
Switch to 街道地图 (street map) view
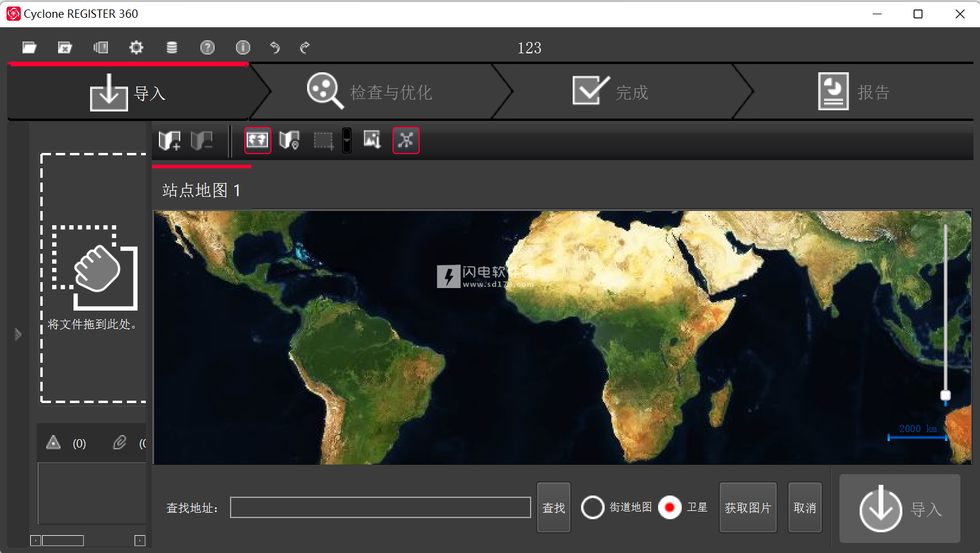point(593,507)
